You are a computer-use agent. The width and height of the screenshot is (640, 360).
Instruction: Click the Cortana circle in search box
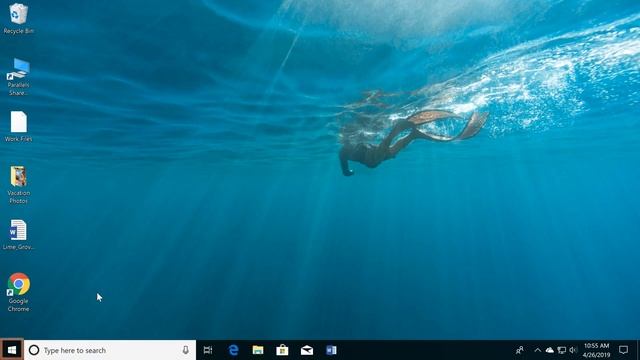click(34, 350)
